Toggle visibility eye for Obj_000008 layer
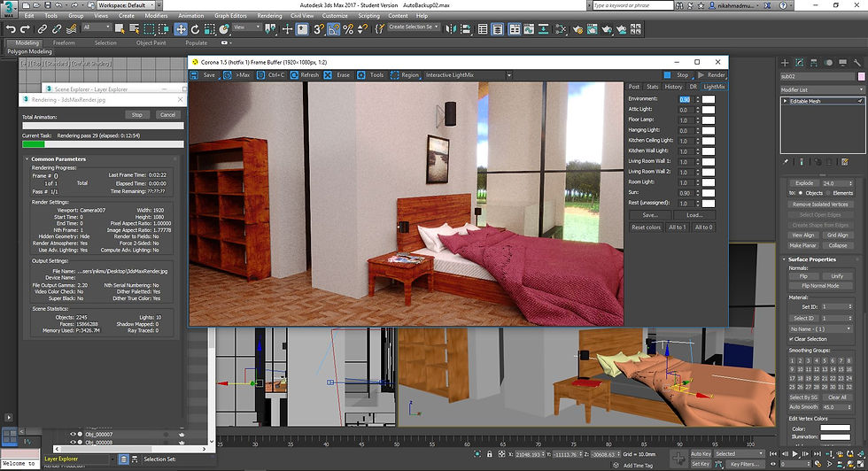The image size is (868, 471). point(73,442)
